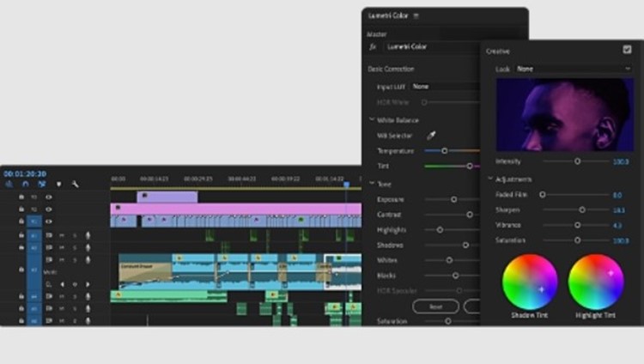The image size is (644, 364).
Task: Click the Sharpen slider handle
Action: click(582, 210)
